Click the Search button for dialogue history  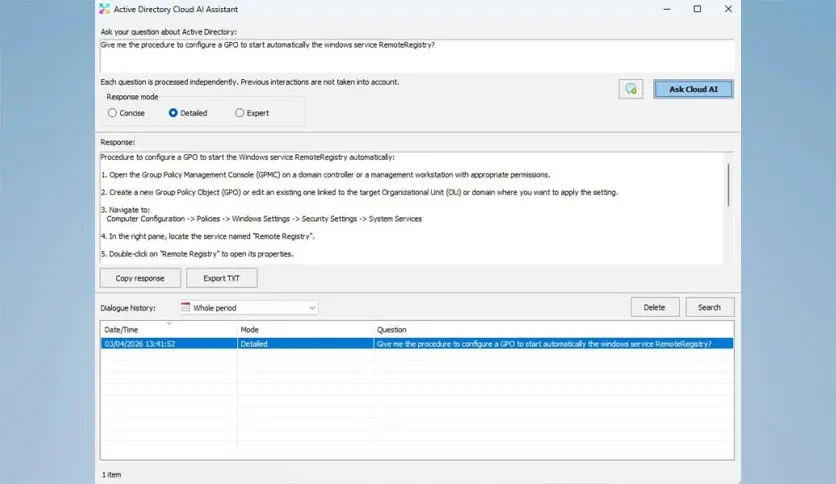tap(710, 308)
